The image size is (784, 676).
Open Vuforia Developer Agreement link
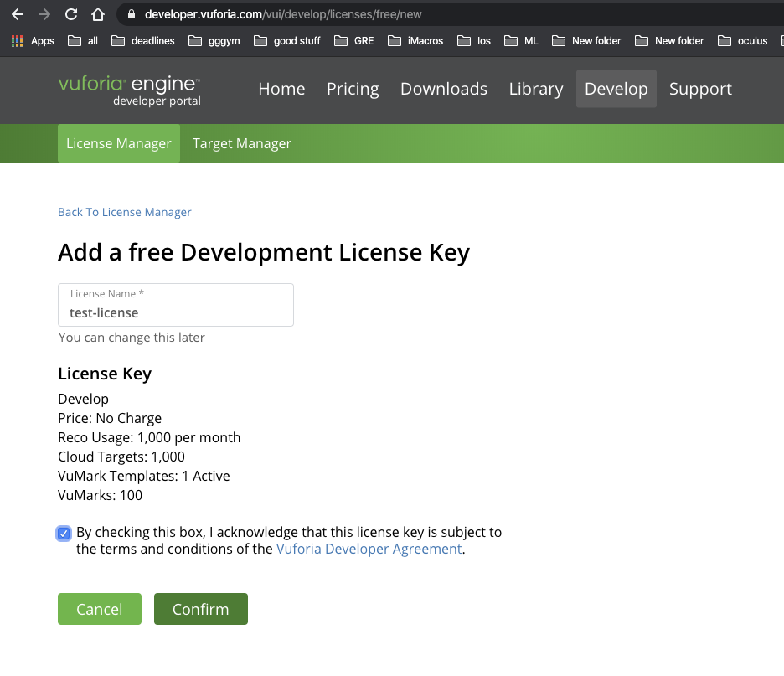click(x=369, y=549)
